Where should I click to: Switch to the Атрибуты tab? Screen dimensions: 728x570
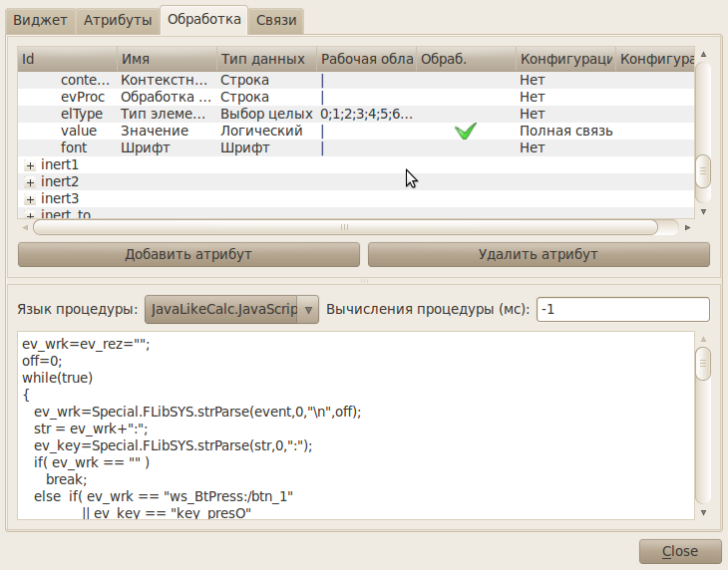[x=118, y=20]
